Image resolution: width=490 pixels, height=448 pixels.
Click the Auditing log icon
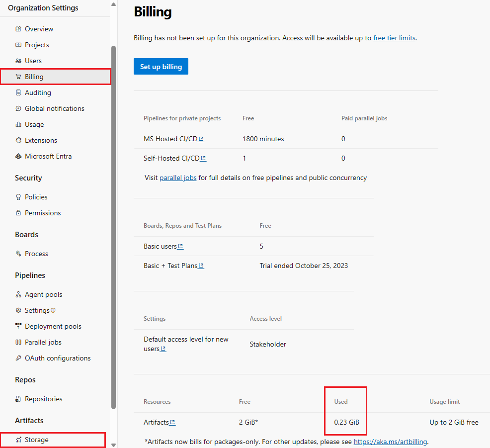point(18,93)
